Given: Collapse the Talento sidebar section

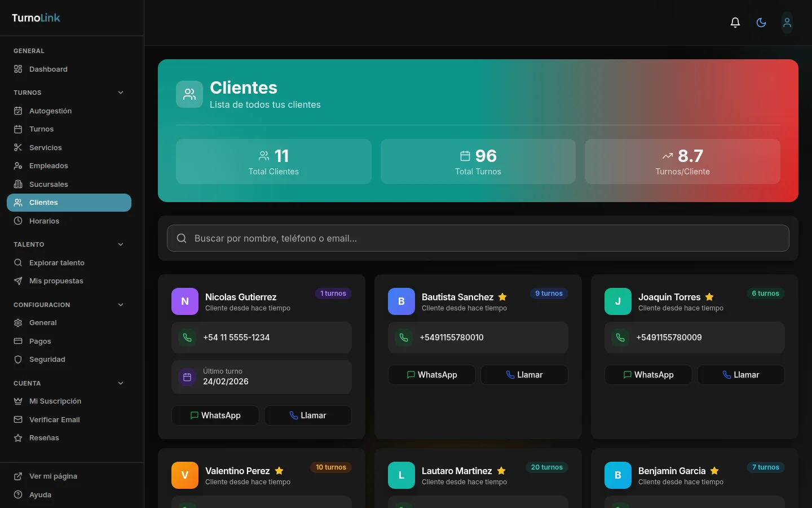Looking at the screenshot, I should [121, 244].
